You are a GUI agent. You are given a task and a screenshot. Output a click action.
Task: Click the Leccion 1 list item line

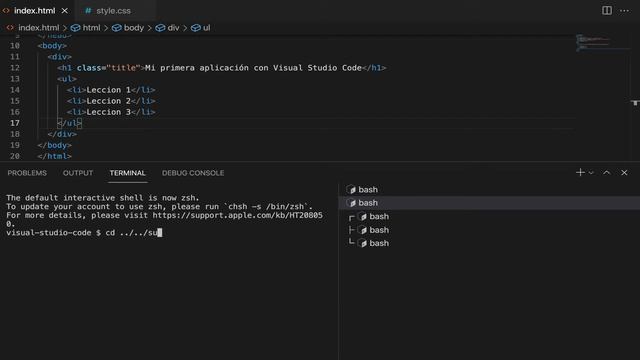coord(111,90)
